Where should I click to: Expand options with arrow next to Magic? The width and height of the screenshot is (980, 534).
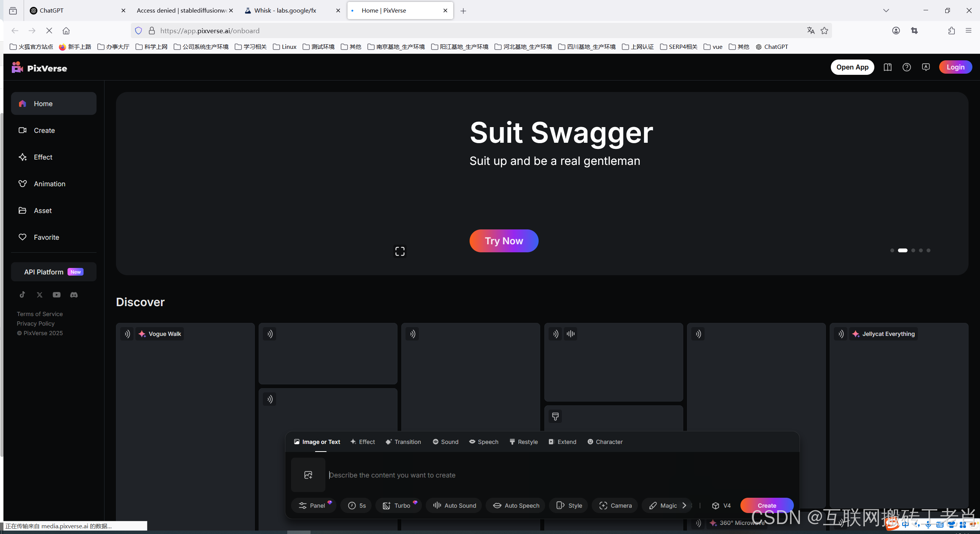point(684,505)
